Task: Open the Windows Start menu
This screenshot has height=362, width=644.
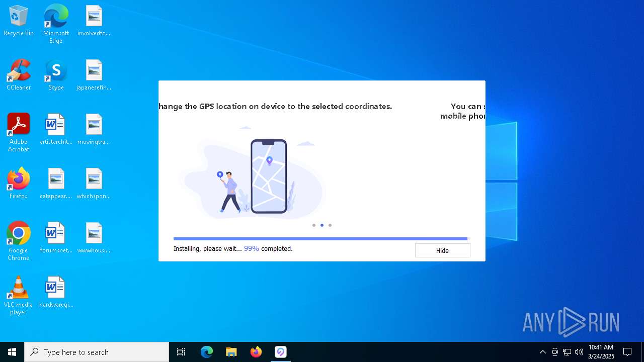Action: click(x=12, y=352)
